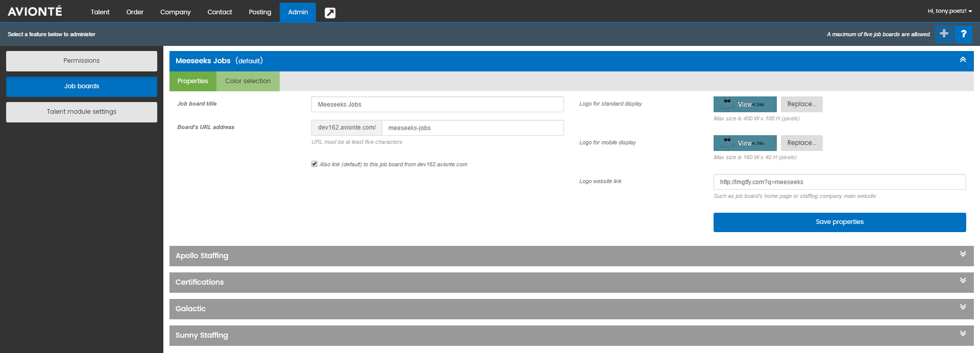The image size is (980, 353).
Task: Select Job boards in sidebar
Action: (x=82, y=86)
